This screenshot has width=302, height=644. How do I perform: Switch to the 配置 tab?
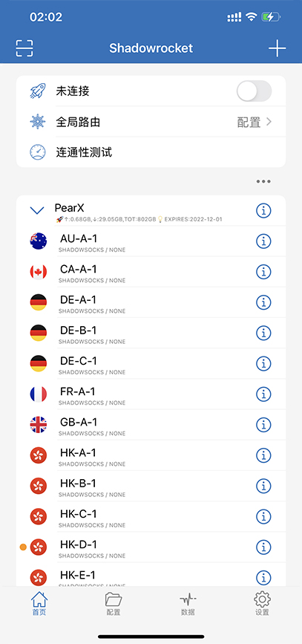point(114,604)
